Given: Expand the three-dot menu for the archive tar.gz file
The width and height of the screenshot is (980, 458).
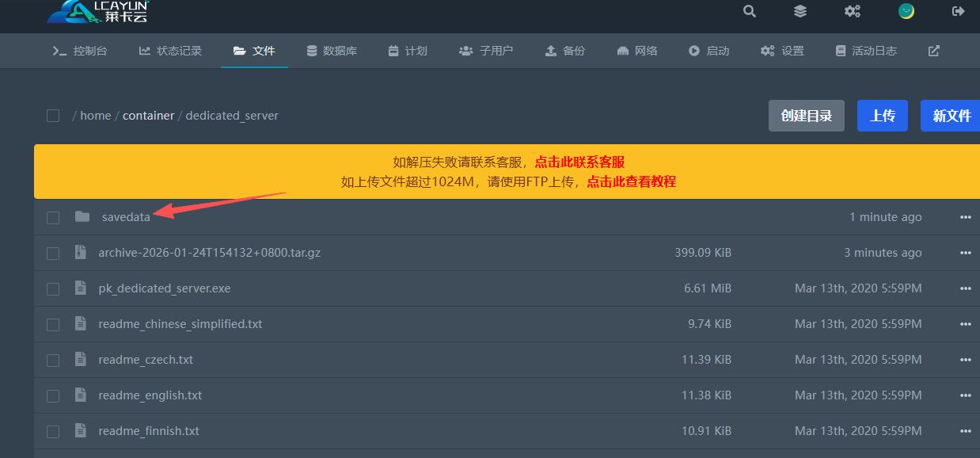Looking at the screenshot, I should tap(965, 253).
